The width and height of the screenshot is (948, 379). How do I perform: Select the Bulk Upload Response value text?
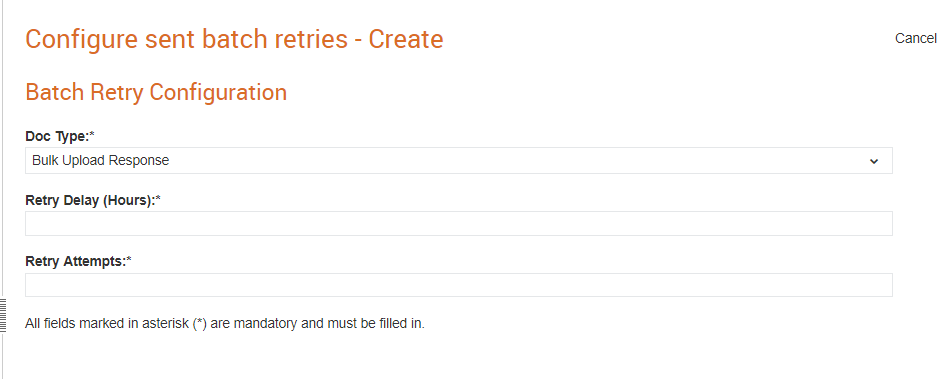[100, 161]
